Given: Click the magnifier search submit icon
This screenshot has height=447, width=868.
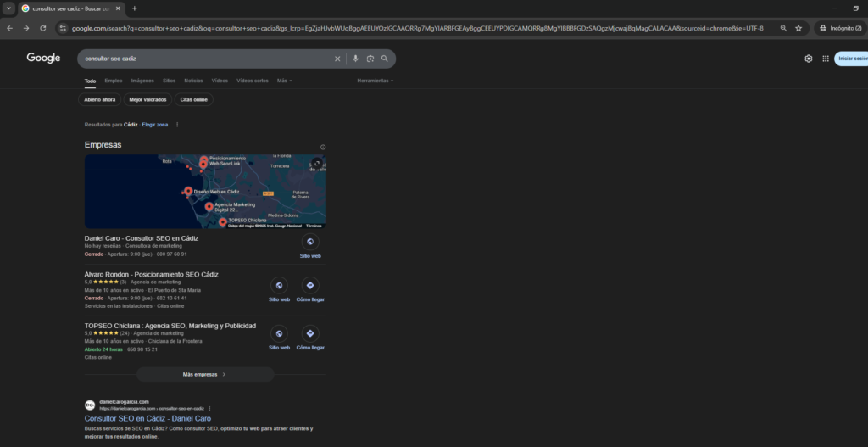Looking at the screenshot, I should click(x=385, y=59).
